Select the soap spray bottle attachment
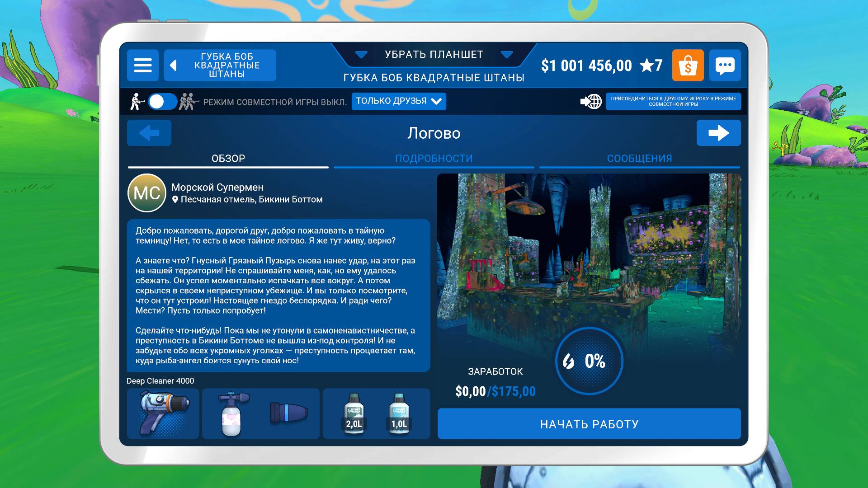 tap(232, 413)
